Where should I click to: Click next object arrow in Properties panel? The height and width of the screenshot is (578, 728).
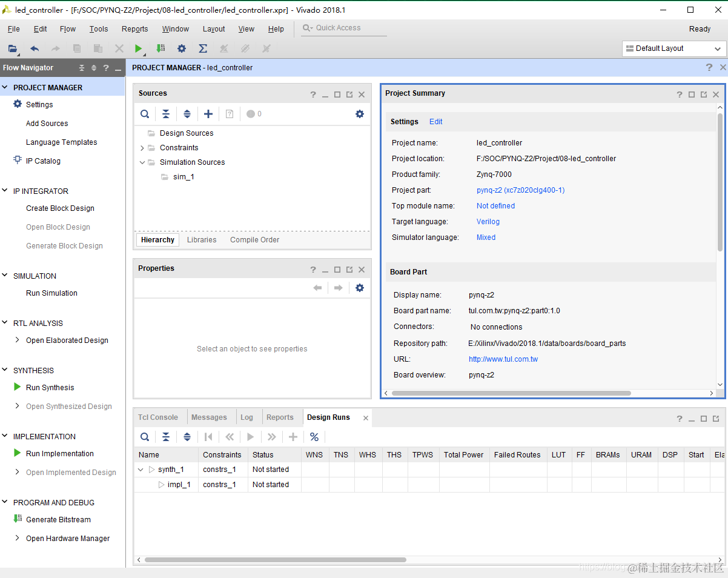tap(339, 288)
